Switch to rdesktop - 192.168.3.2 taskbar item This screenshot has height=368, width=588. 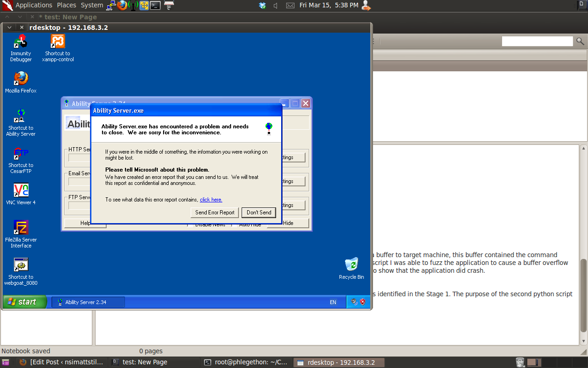(339, 362)
